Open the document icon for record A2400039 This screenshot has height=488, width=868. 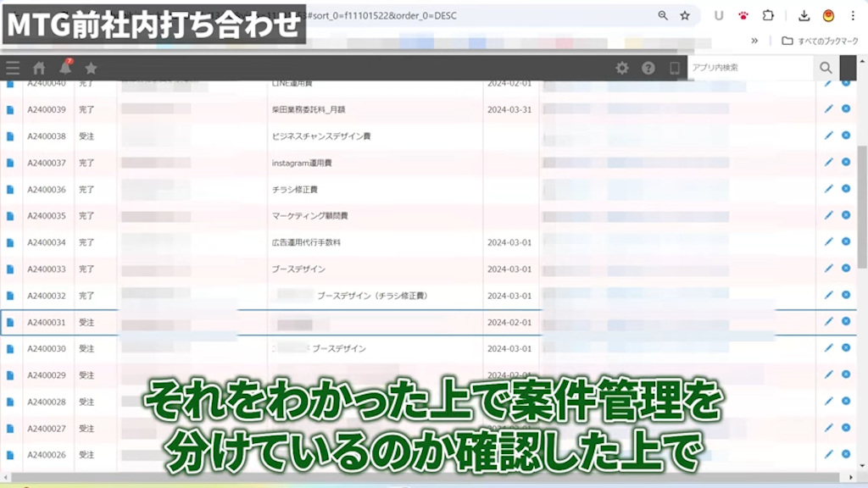point(8,108)
